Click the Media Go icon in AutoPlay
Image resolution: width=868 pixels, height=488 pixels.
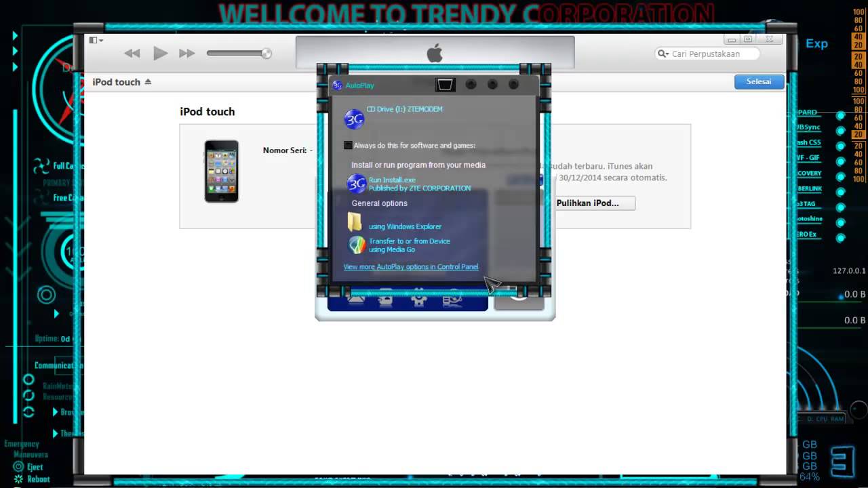click(356, 245)
